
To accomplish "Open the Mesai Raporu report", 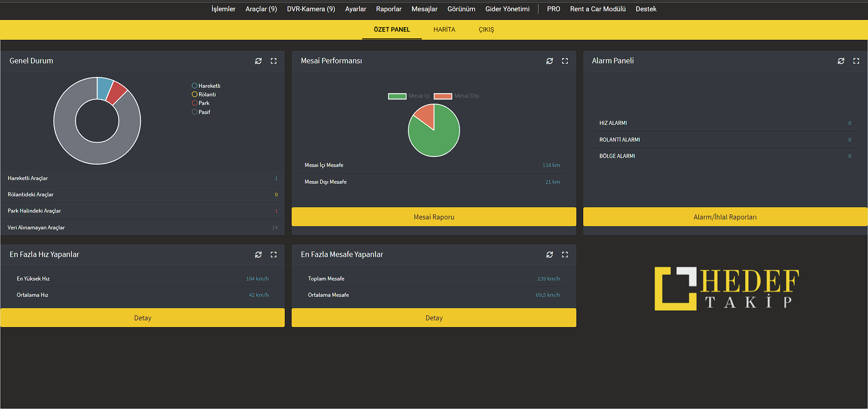I will pos(434,217).
